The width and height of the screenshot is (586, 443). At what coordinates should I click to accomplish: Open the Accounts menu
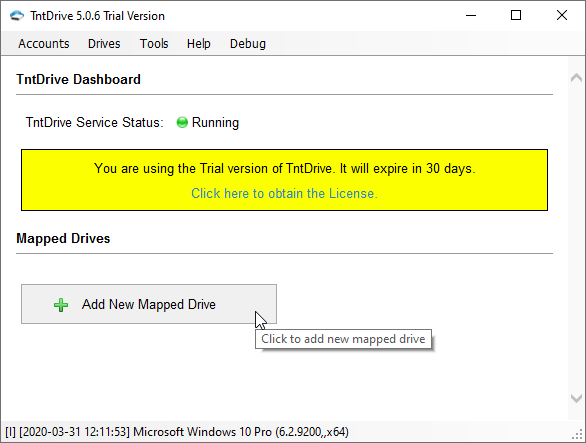[44, 44]
